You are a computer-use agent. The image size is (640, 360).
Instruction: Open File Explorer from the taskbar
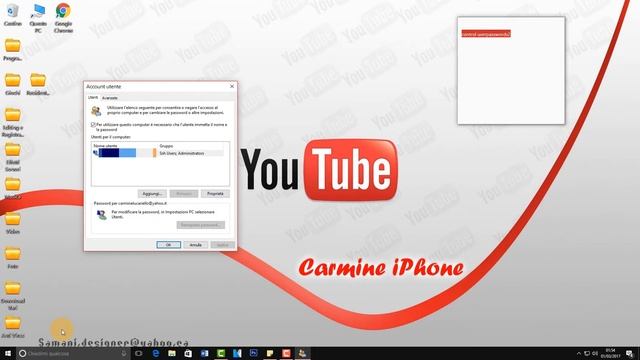[x=172, y=353]
